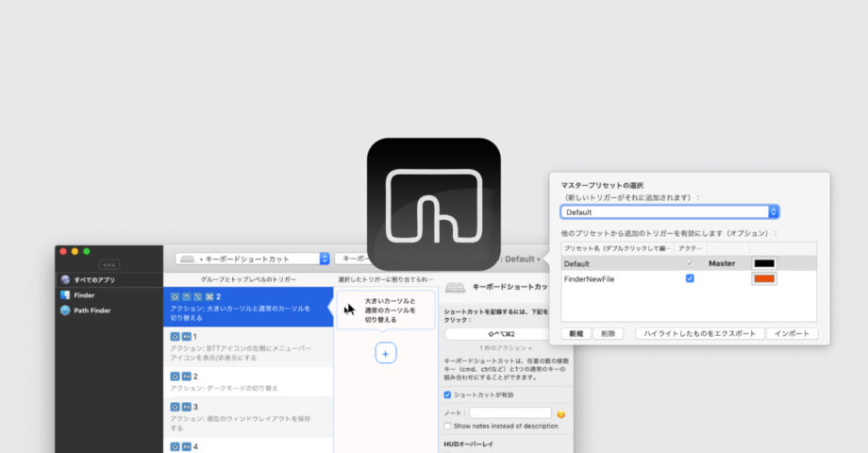Disable the ショートカットが有効 checkbox
This screenshot has width=868, height=453.
point(448,394)
